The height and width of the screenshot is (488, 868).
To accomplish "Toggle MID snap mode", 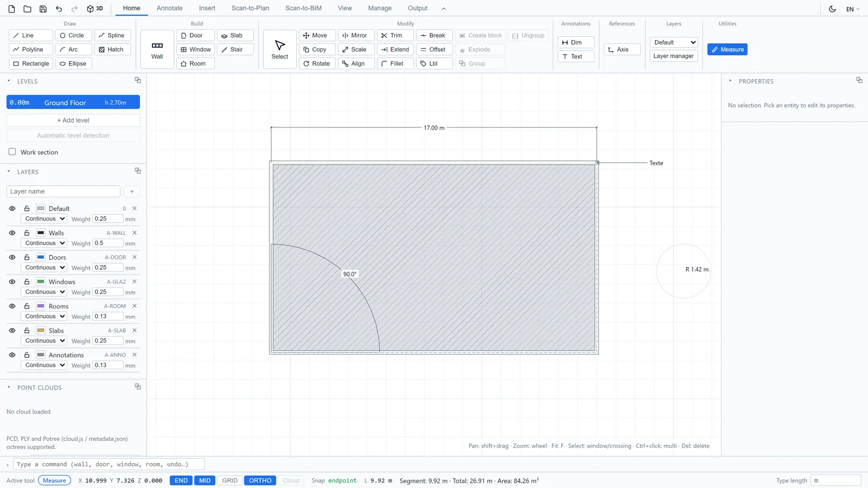I will pos(205,480).
